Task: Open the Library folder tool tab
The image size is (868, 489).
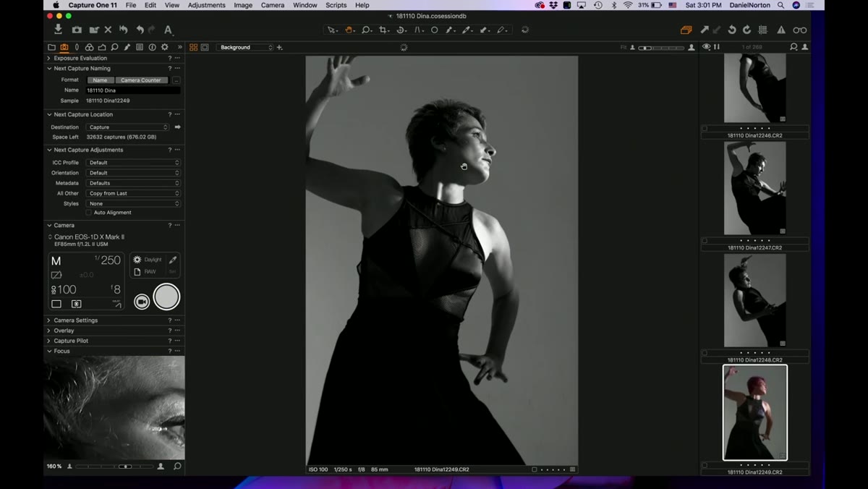Action: pyautogui.click(x=51, y=47)
